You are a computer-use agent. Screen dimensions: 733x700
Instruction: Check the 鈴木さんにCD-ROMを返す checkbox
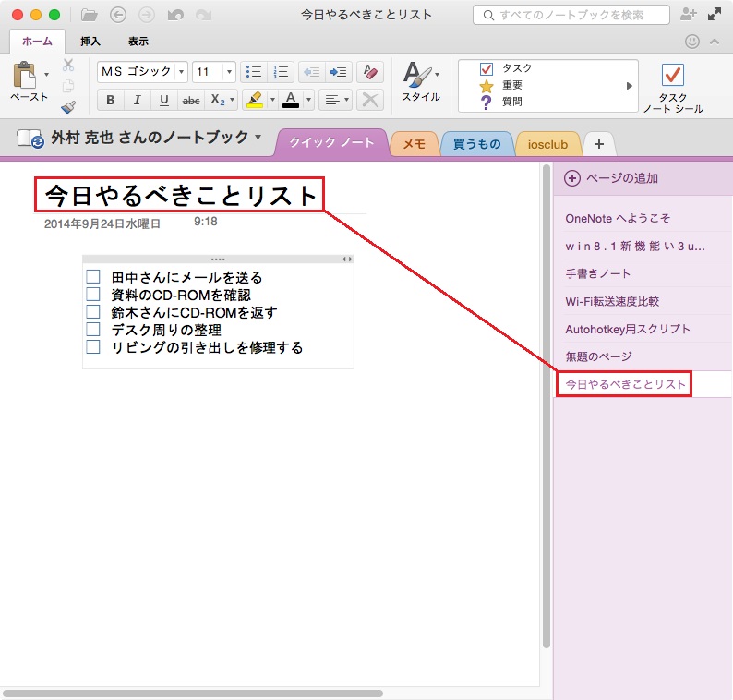pyautogui.click(x=92, y=312)
